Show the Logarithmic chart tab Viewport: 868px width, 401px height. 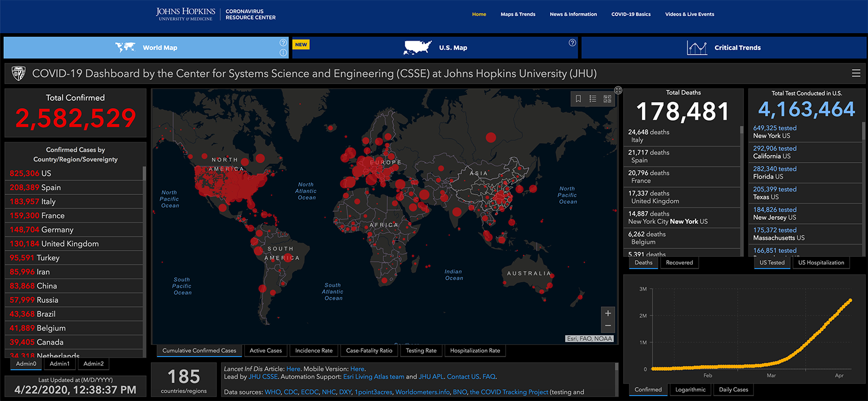(x=691, y=389)
